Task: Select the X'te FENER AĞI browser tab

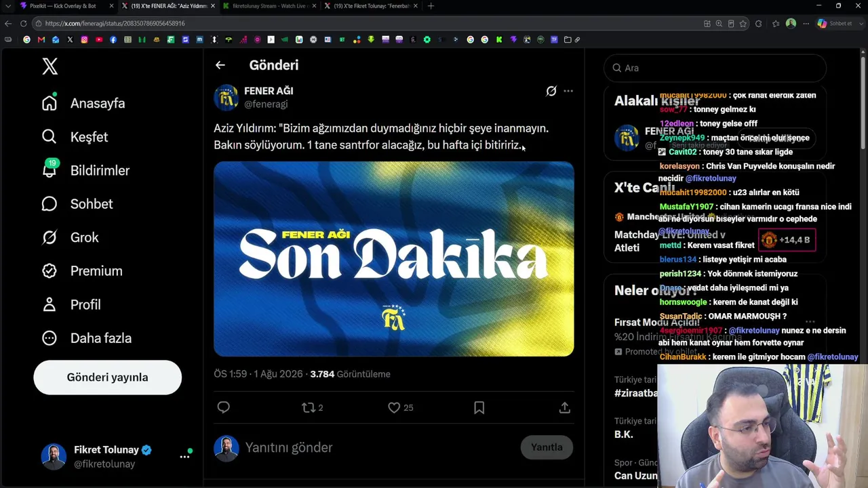Action: click(168, 6)
